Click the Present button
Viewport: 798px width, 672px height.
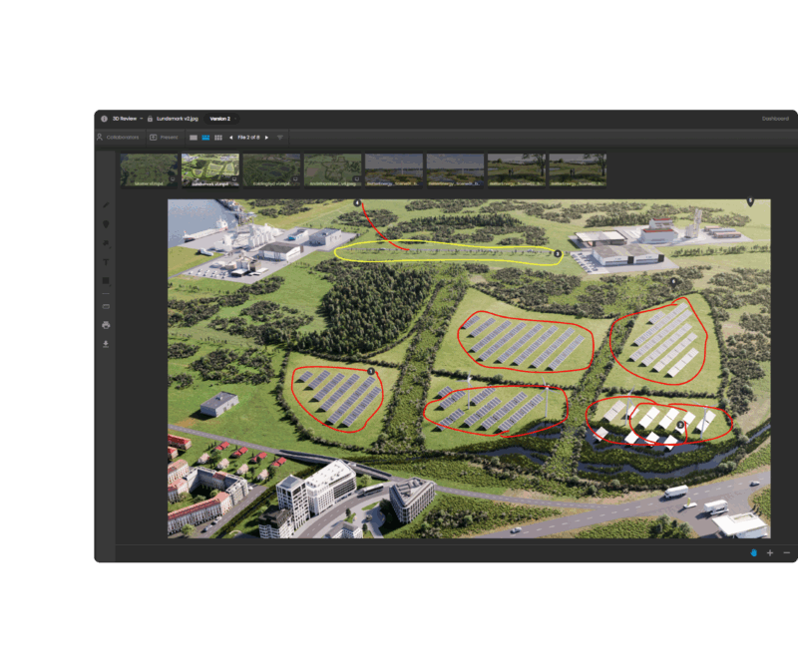coord(164,138)
